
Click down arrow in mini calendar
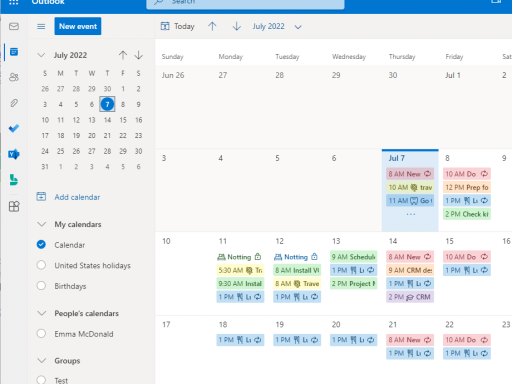coord(139,55)
